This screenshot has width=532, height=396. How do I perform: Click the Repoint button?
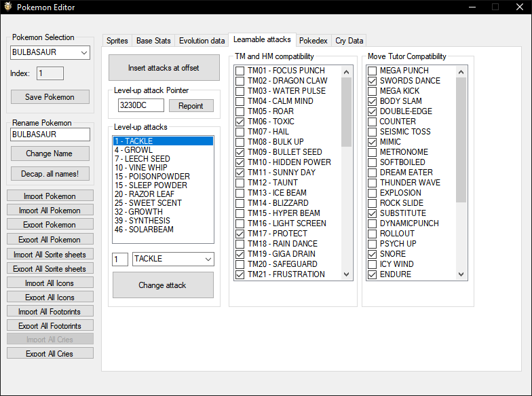(x=191, y=106)
